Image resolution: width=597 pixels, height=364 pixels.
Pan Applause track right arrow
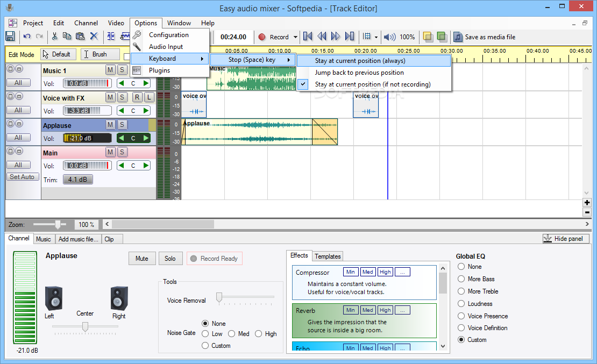coord(146,138)
